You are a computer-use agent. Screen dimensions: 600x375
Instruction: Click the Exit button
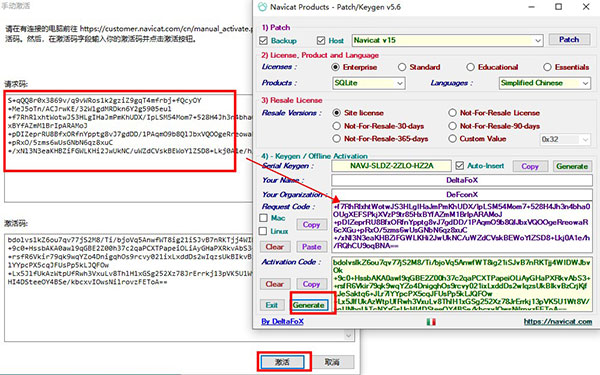[272, 305]
